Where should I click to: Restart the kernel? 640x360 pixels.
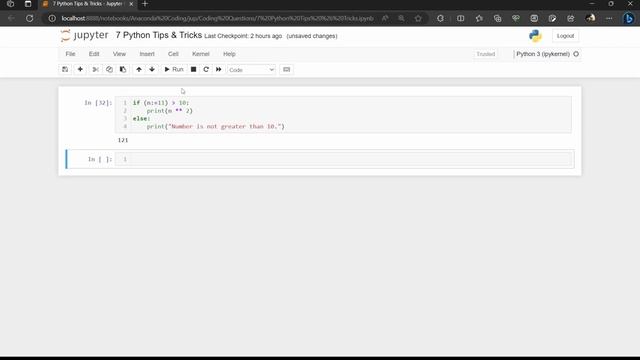pyautogui.click(x=206, y=69)
